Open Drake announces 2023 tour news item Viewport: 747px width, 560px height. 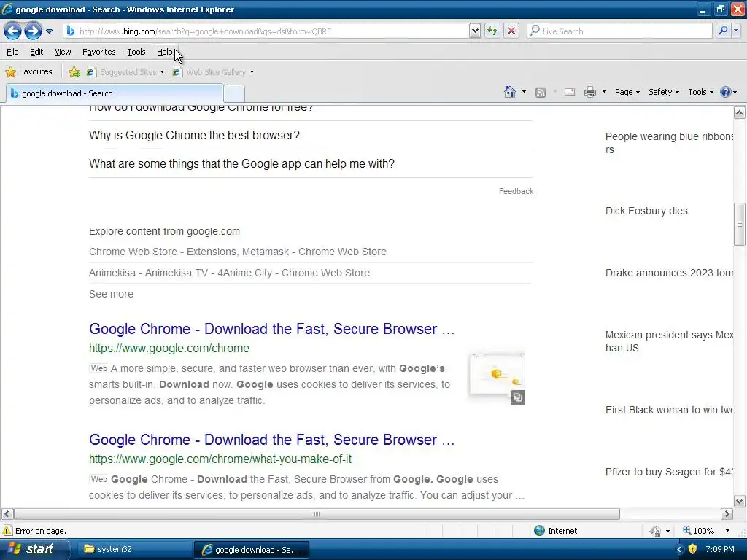click(x=669, y=273)
